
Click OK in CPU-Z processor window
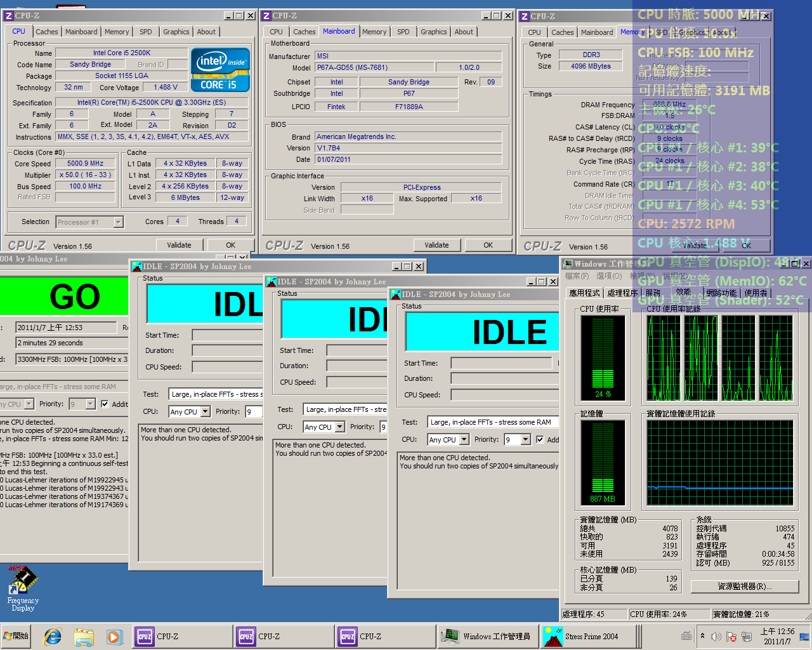coord(231,245)
